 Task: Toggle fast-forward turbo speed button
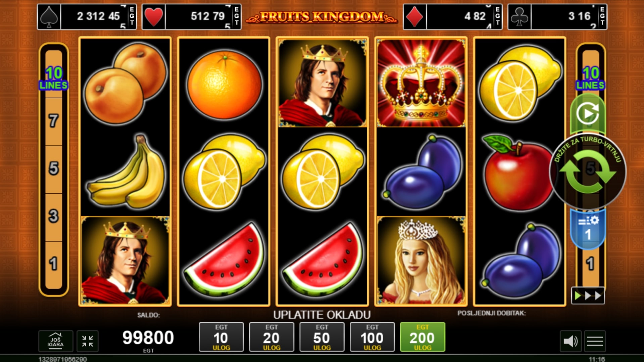click(x=588, y=296)
